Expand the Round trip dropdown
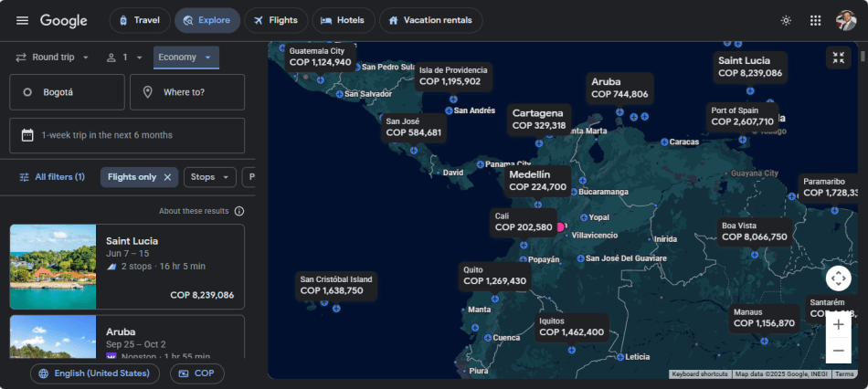 point(52,58)
